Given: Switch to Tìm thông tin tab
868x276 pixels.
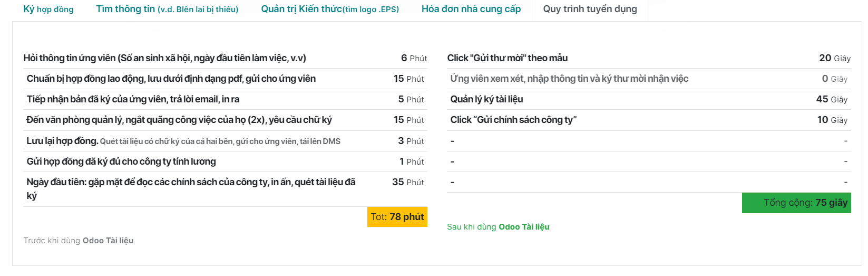Looking at the screenshot, I should click(x=167, y=9).
